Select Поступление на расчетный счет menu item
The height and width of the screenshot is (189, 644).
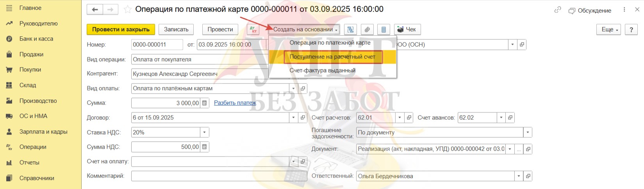coord(332,57)
